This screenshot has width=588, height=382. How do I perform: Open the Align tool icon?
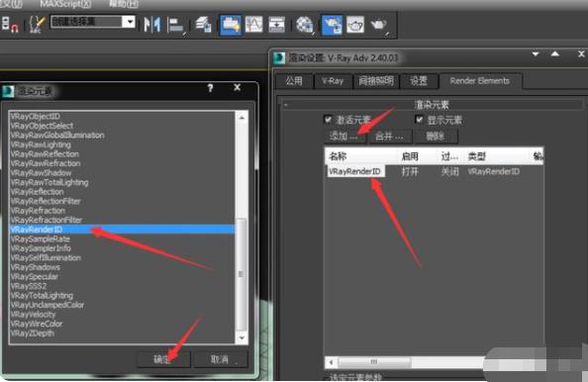pyautogui.click(x=175, y=26)
